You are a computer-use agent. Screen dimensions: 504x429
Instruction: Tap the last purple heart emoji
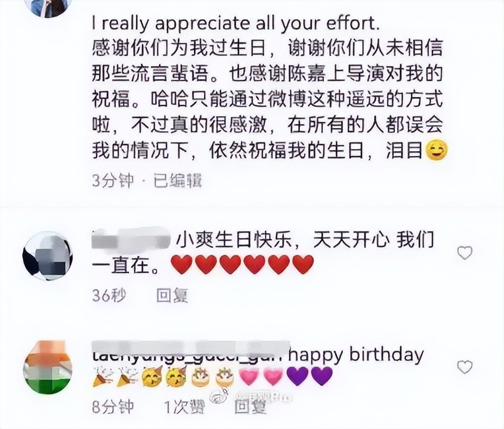[322, 376]
